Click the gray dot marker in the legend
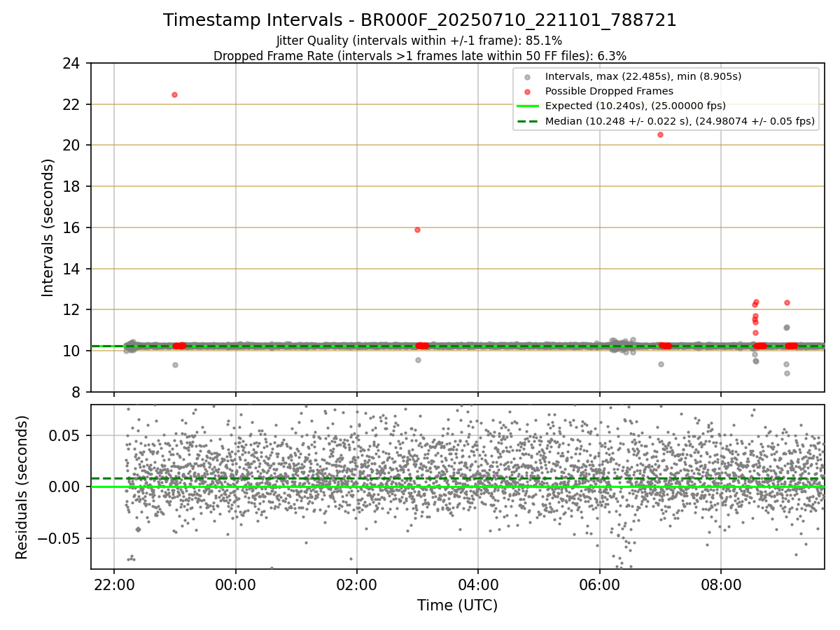 (x=527, y=77)
